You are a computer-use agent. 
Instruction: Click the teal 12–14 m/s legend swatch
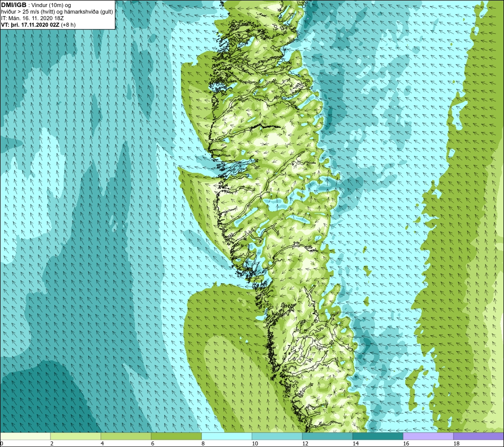[327, 436]
